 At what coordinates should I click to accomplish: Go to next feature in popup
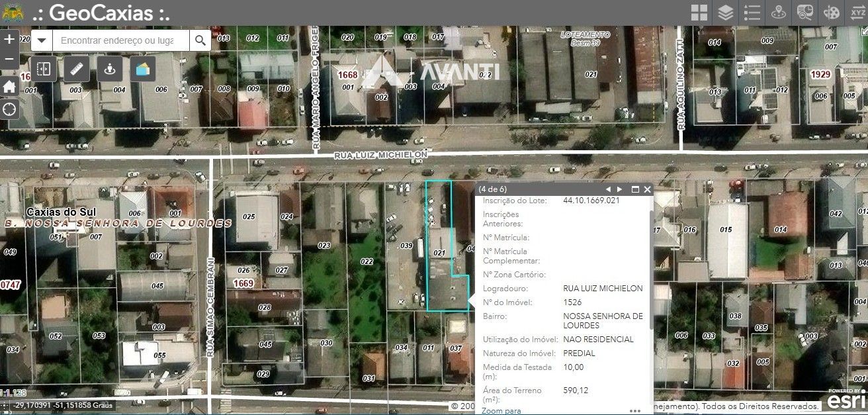click(620, 189)
